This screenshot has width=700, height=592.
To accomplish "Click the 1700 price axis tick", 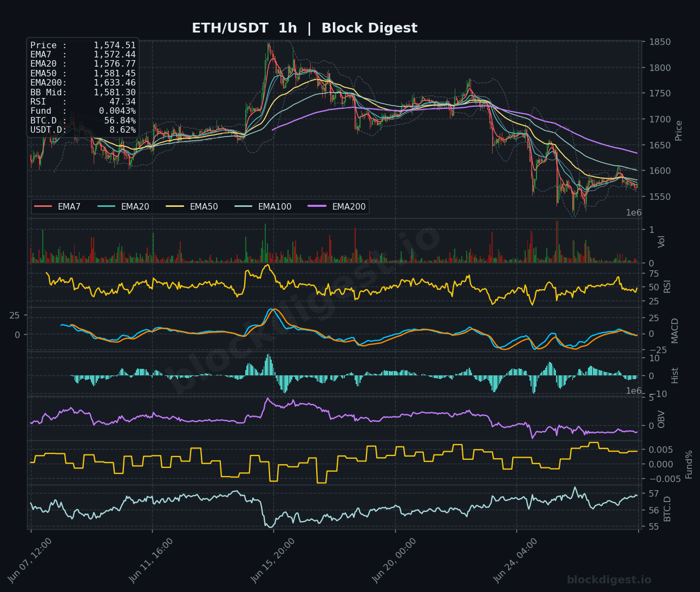I will pyautogui.click(x=660, y=120).
